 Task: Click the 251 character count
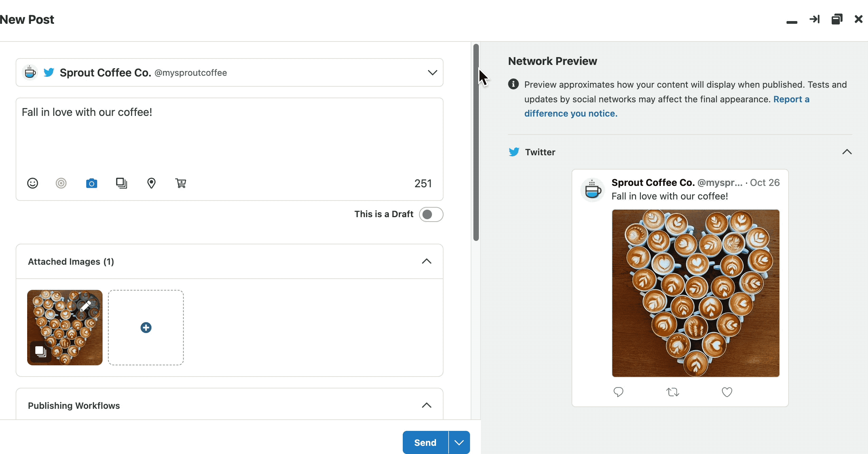click(x=423, y=184)
